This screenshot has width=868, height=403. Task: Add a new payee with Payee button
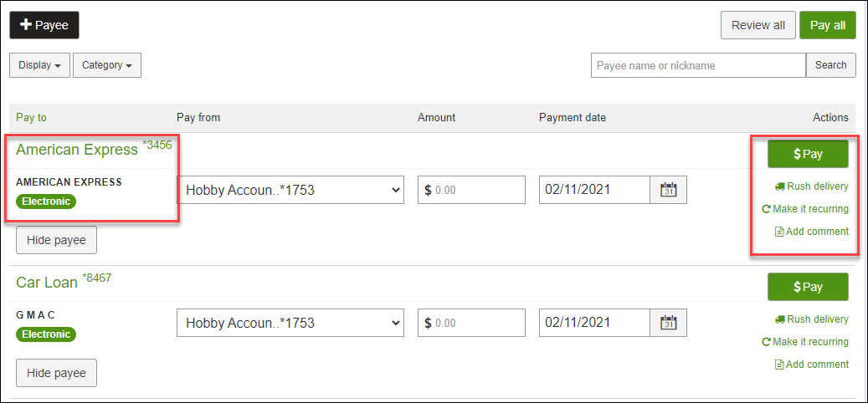[x=44, y=25]
